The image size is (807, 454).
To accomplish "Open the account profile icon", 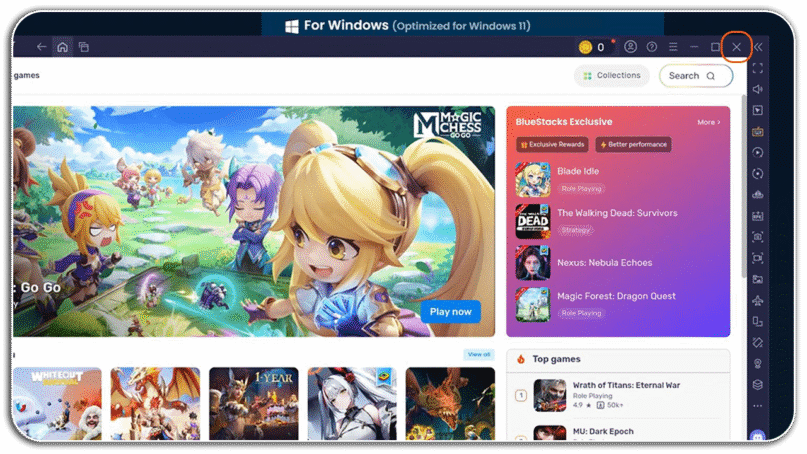I will 630,47.
